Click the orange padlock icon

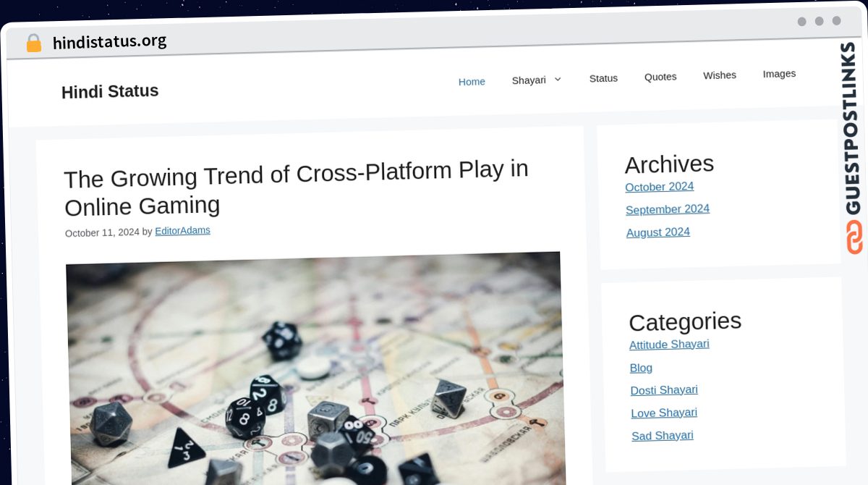33,43
